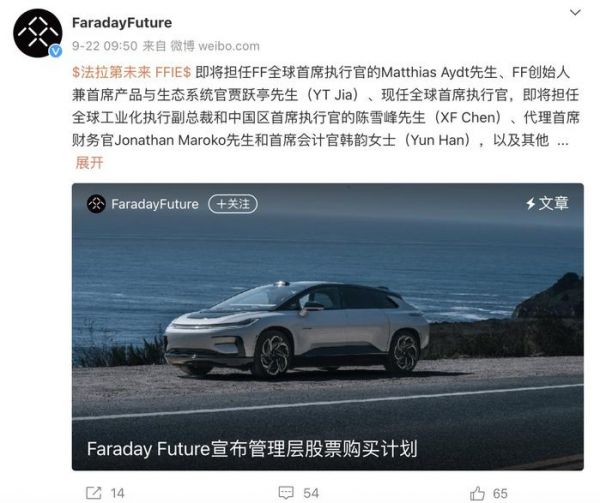Like the post with thumbs-up icon

[x=477, y=493]
